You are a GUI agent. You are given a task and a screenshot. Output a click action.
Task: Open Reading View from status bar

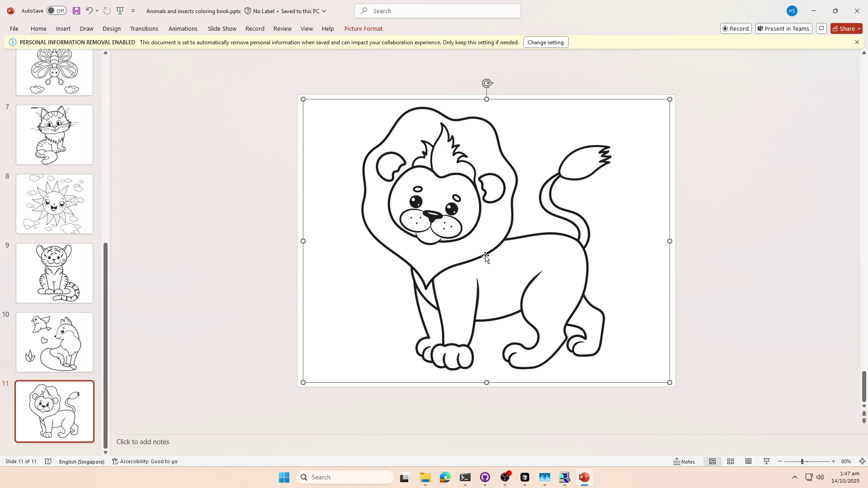749,461
